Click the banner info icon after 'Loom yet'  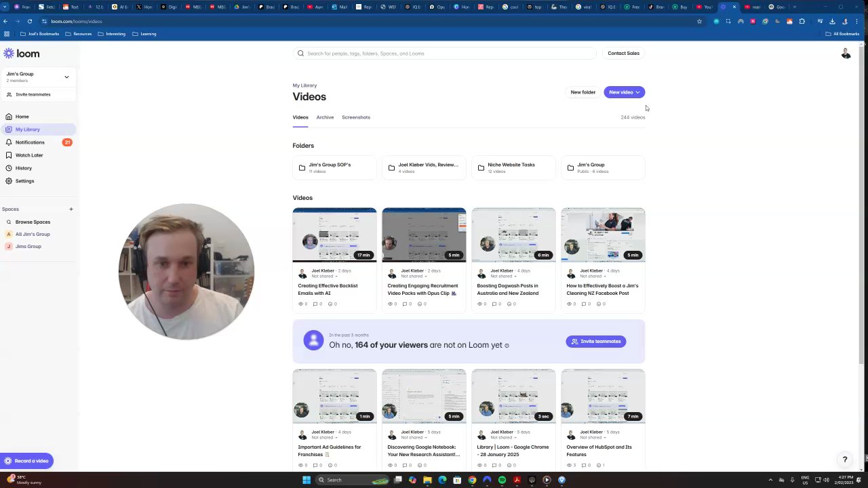point(507,346)
